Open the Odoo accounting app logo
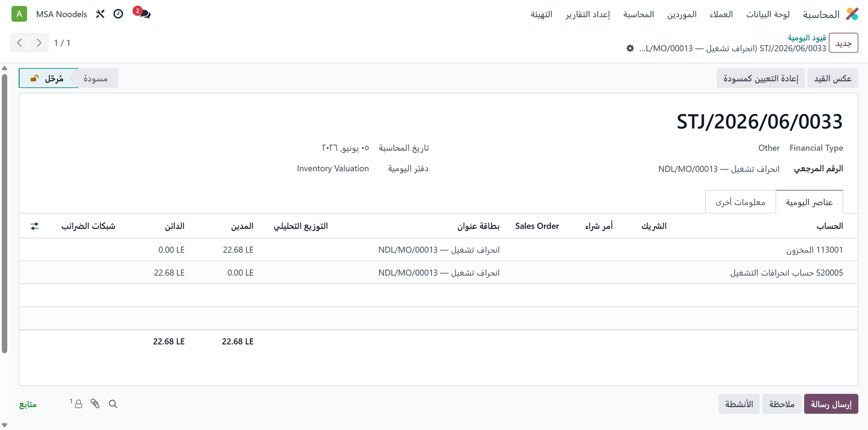Viewport: 868px width, 430px height. tap(852, 14)
